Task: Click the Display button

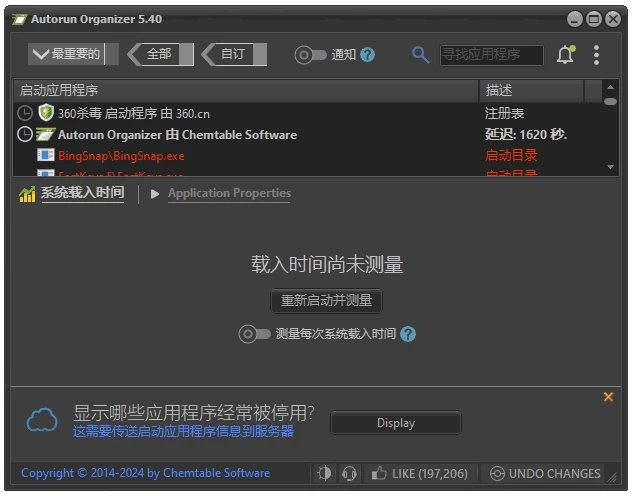Action: pos(396,423)
